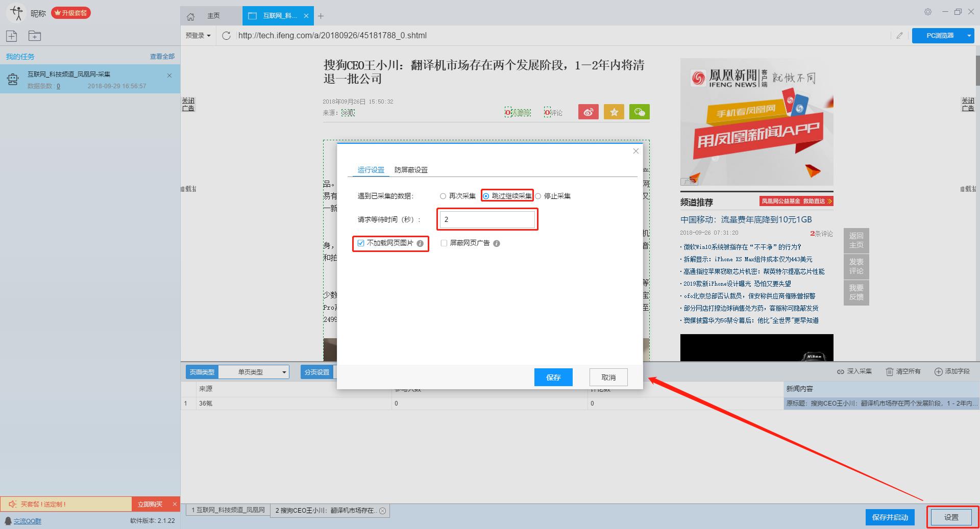Click the URL address field
980x529 pixels.
tap(561, 35)
